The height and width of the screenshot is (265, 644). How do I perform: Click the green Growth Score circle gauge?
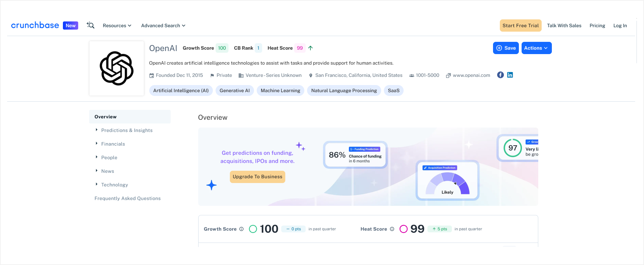pos(253,229)
